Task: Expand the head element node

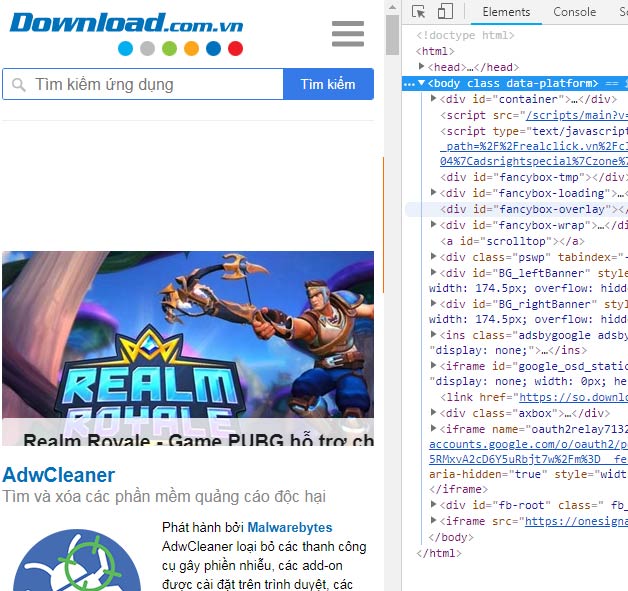Action: pyautogui.click(x=421, y=66)
